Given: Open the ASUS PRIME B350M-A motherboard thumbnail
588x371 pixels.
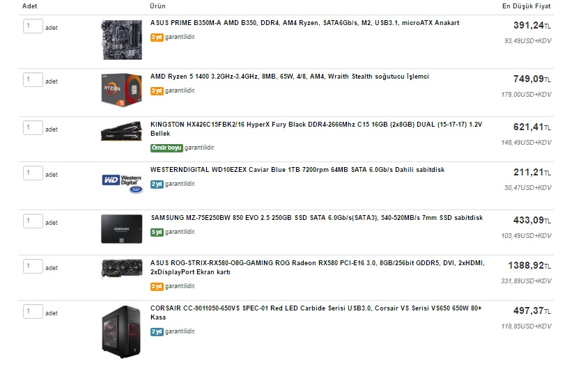Looking at the screenshot, I should tap(122, 40).
